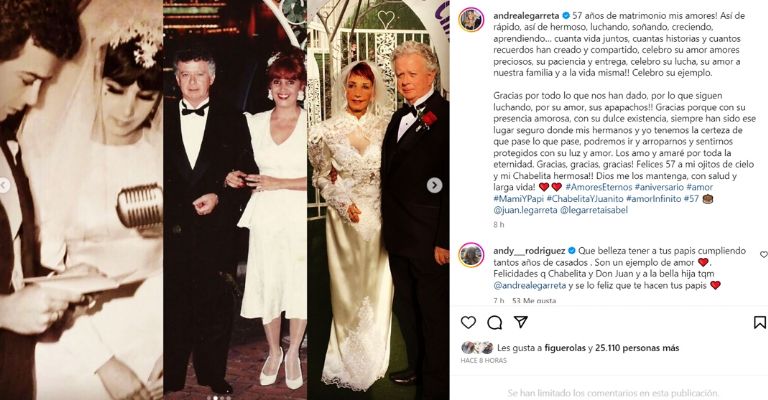Open andrealegarreta username link
The height and width of the screenshot is (400, 768).
(526, 16)
